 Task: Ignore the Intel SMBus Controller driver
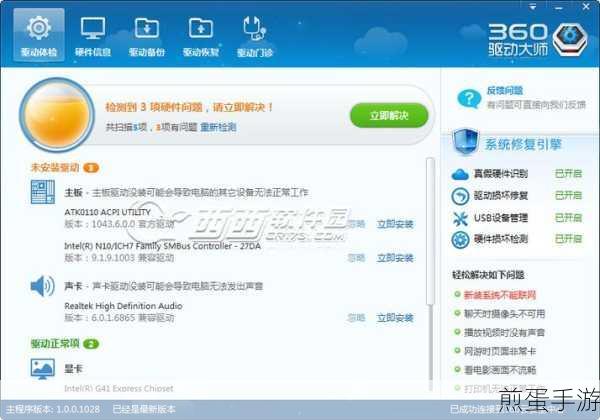356,258
